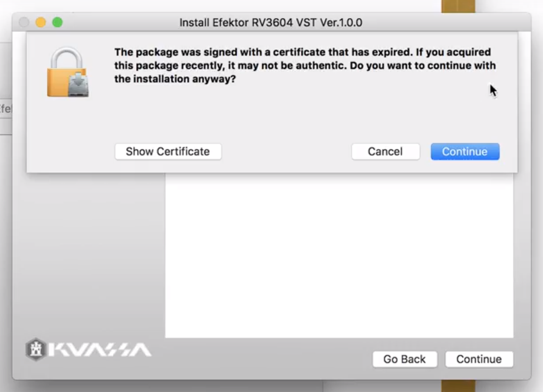Cancel the expired certificate dialog
This screenshot has height=392, width=543.
385,151
